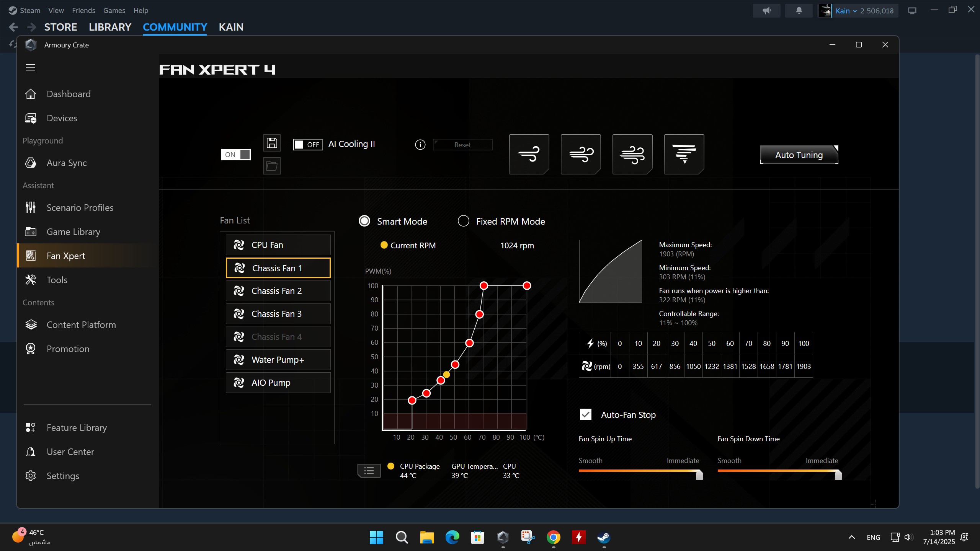The image size is (980, 551).
Task: Open Steam announcements megaphone icon
Action: pyautogui.click(x=767, y=11)
